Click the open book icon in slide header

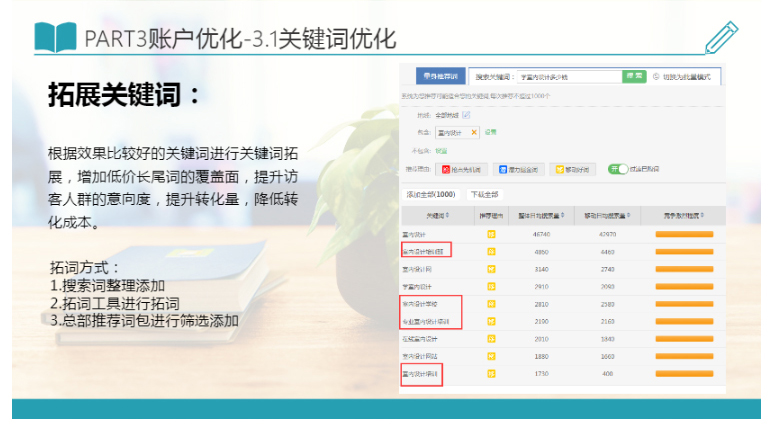[54, 38]
